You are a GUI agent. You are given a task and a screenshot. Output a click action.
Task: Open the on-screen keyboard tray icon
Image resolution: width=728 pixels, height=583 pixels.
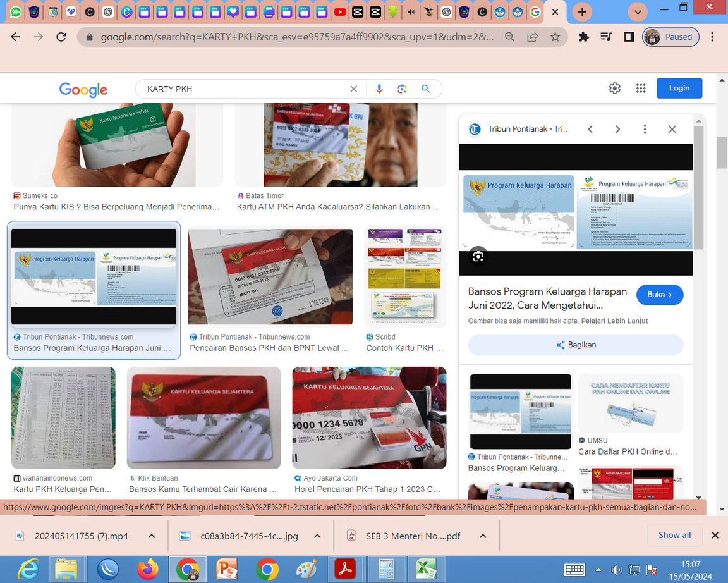(x=574, y=570)
